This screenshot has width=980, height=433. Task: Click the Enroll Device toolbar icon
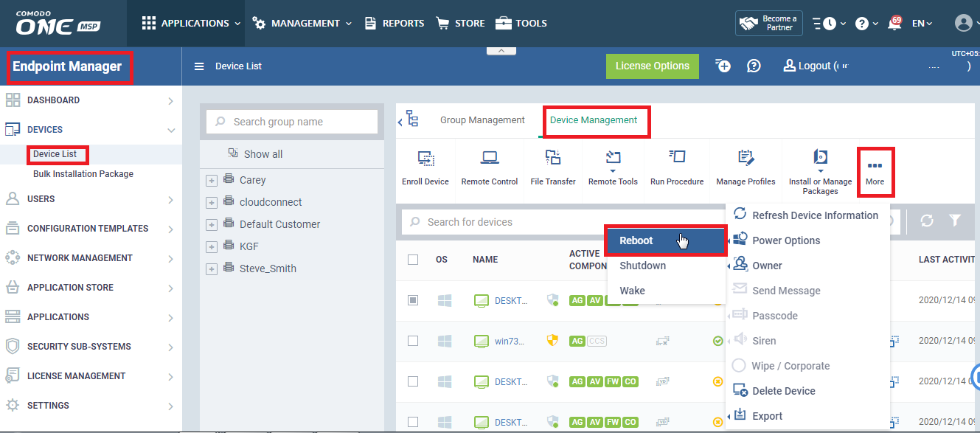[x=425, y=158]
